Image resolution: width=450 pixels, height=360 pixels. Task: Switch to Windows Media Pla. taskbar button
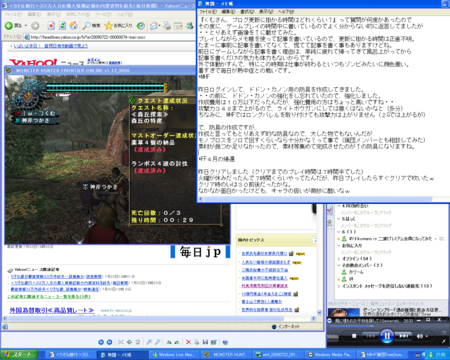[x=330, y=355]
